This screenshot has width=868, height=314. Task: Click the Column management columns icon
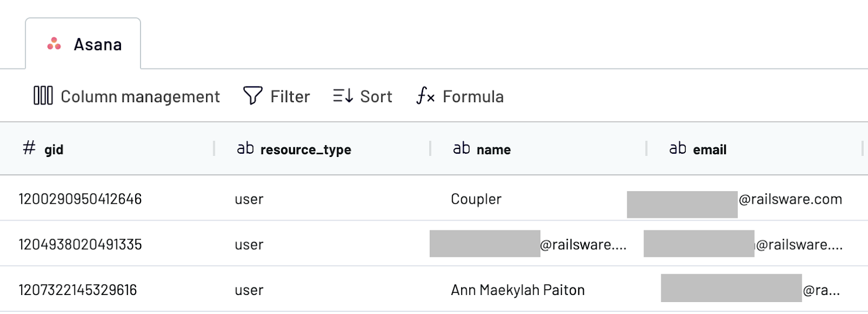(x=43, y=96)
